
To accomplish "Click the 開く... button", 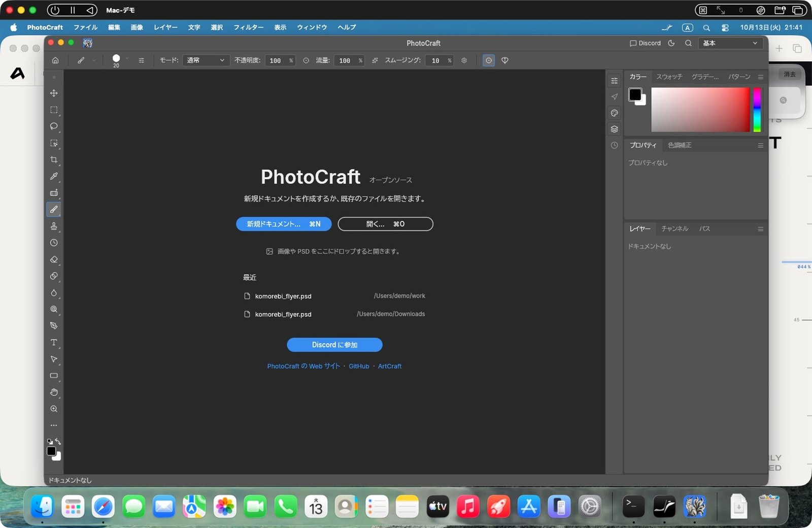I will point(385,224).
